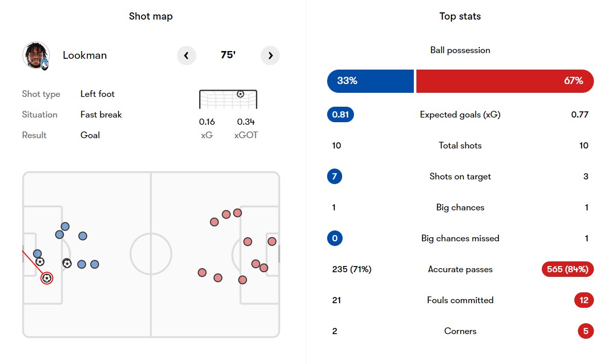Click the ball icon in the goal frame diagram
613x364 pixels.
tap(240, 94)
